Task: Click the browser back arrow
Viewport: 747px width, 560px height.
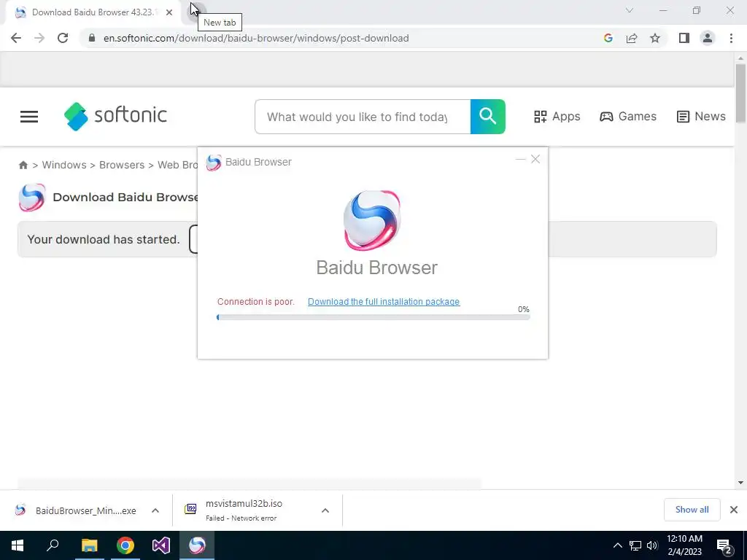Action: tap(16, 38)
